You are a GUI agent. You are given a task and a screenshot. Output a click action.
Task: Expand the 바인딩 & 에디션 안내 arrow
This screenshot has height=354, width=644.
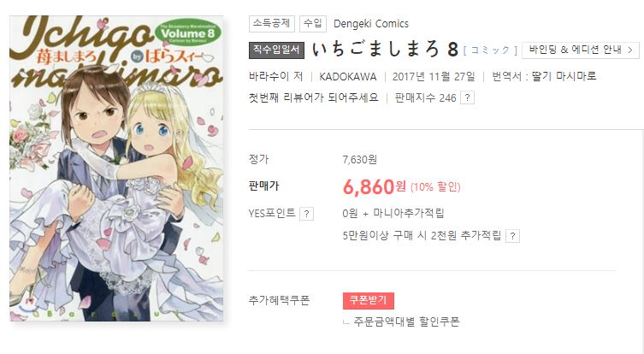[630, 50]
